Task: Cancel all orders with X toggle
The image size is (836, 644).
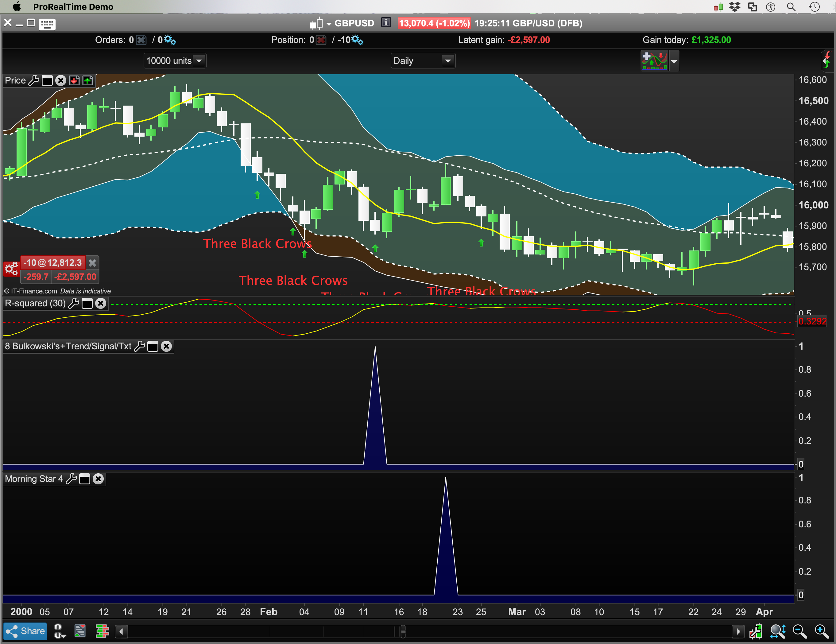Action: 141,40
